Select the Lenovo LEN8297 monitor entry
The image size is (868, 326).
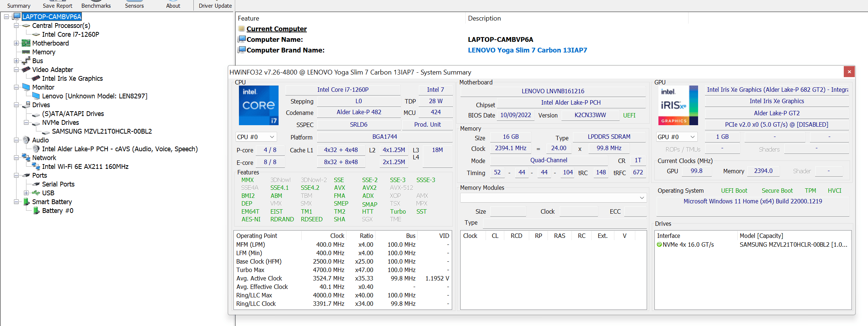coord(95,96)
